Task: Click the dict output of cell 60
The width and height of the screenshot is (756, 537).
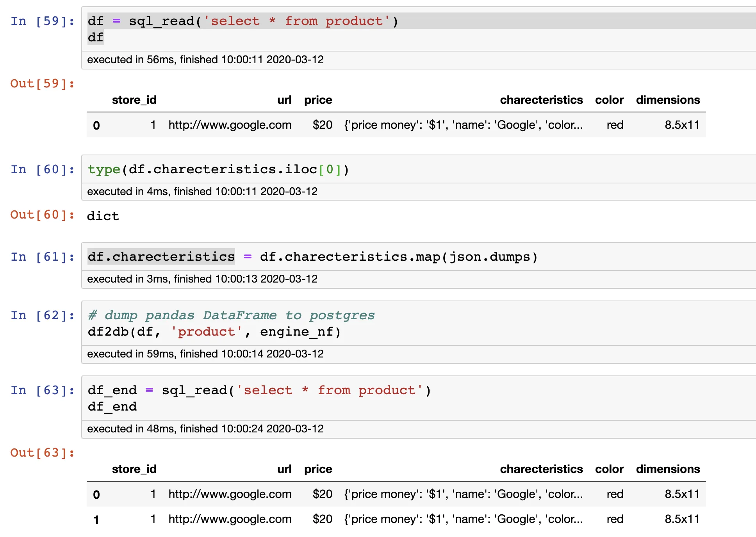Action: click(x=103, y=216)
